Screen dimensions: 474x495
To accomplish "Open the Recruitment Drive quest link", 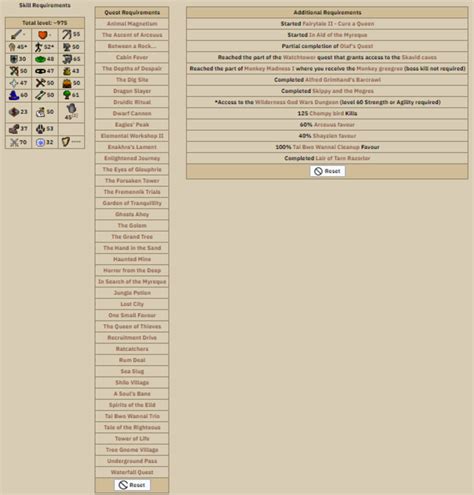I will tap(132, 338).
